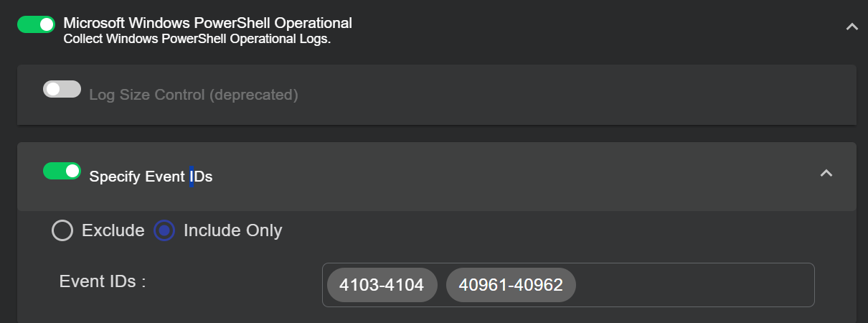Focus the empty area of Event IDs field

[x=689, y=285]
